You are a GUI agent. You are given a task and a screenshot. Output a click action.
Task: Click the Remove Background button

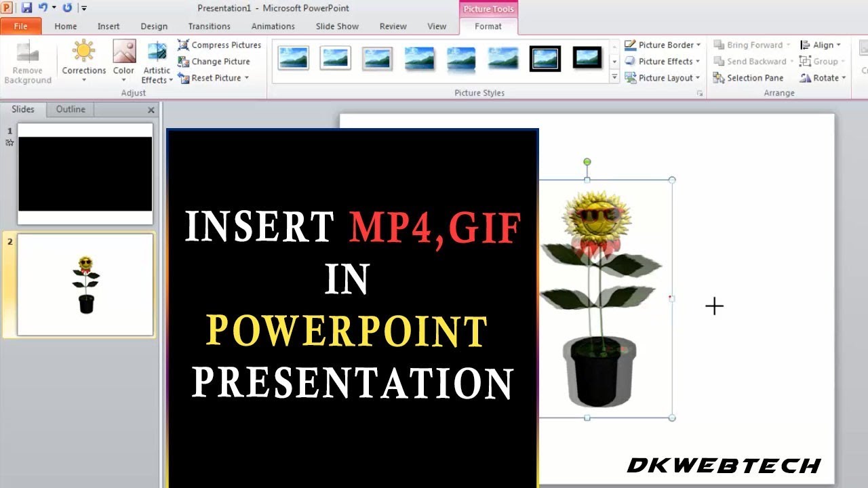pos(28,62)
